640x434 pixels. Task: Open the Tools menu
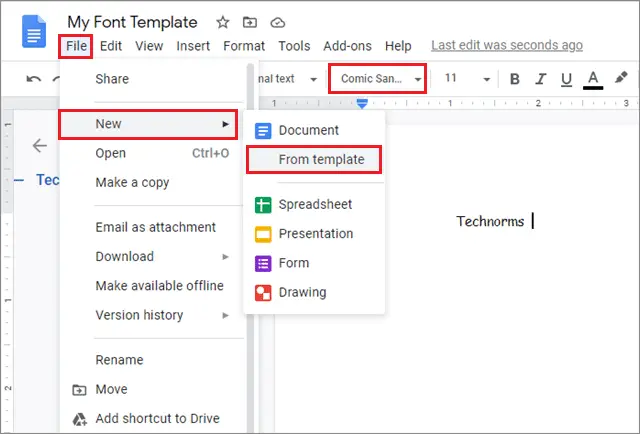coord(294,46)
